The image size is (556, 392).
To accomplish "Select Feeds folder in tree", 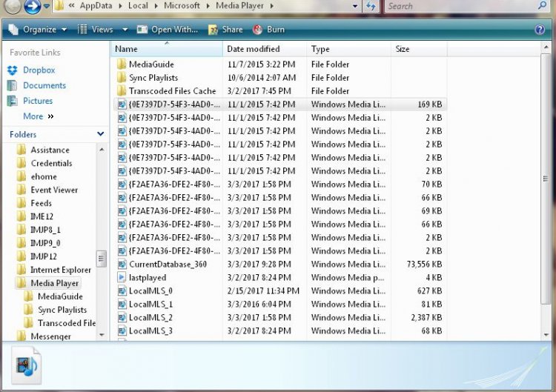I will (41, 203).
